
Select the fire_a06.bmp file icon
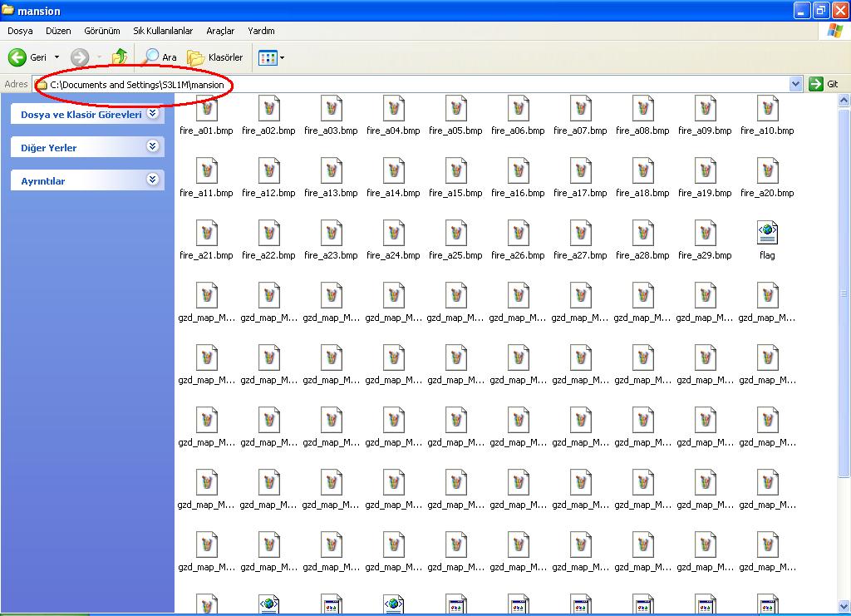pyautogui.click(x=519, y=108)
